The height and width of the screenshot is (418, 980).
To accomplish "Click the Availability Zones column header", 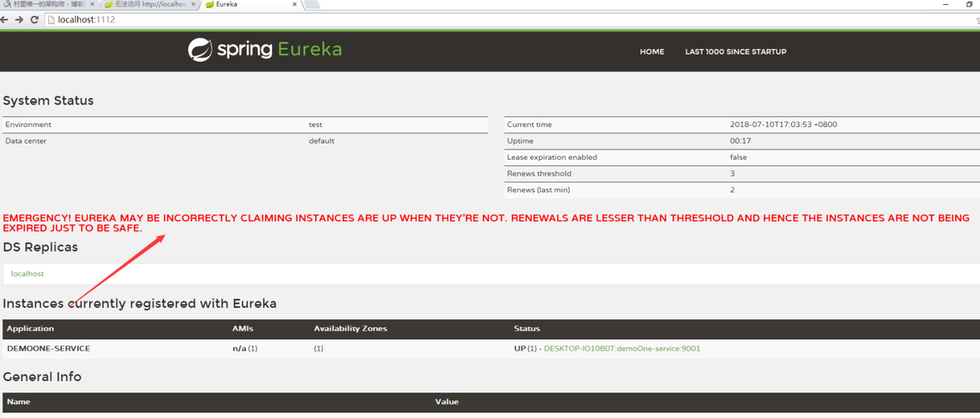I will (x=350, y=329).
